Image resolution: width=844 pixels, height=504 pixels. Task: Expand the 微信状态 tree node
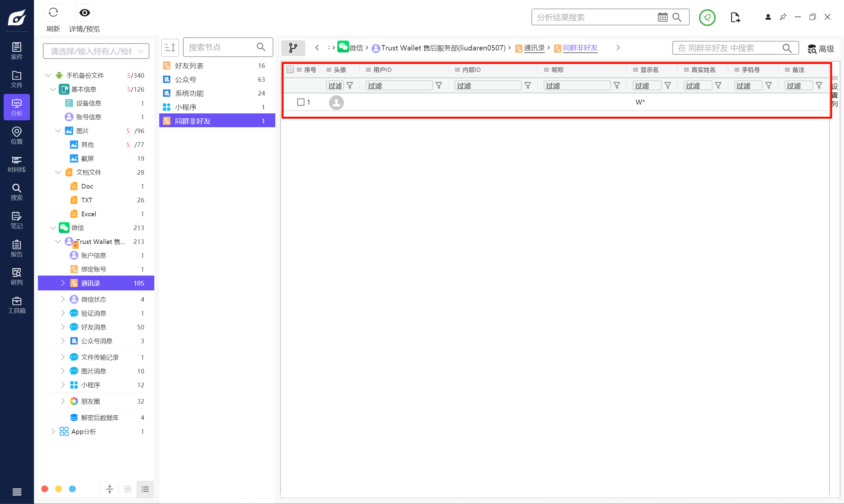point(63,299)
